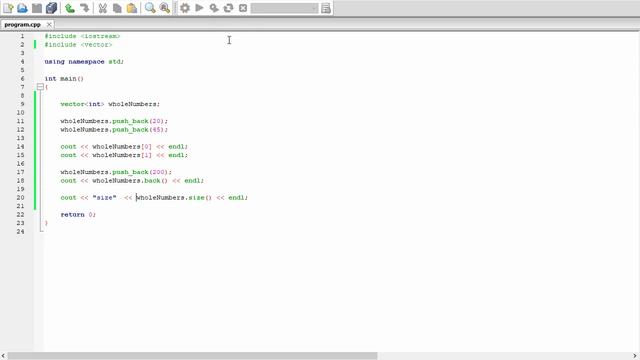Click the icon right of the build target box
This screenshot has width=640, height=360.
pos(326,8)
